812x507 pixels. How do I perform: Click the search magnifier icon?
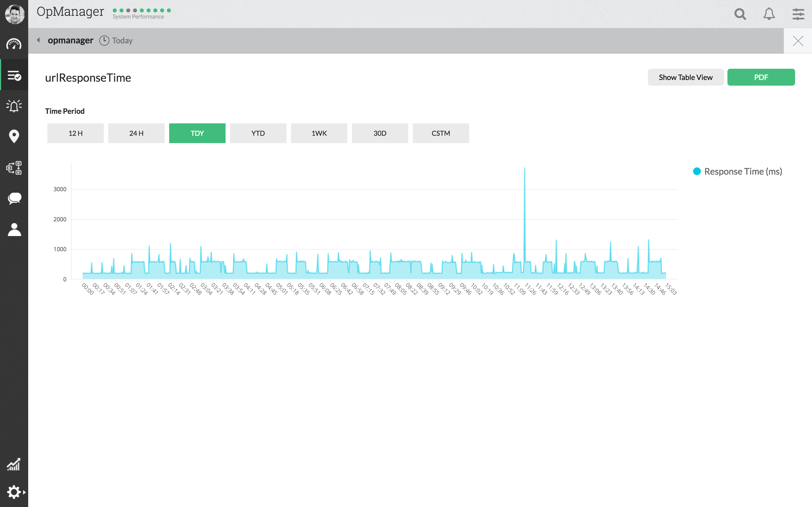pos(740,14)
